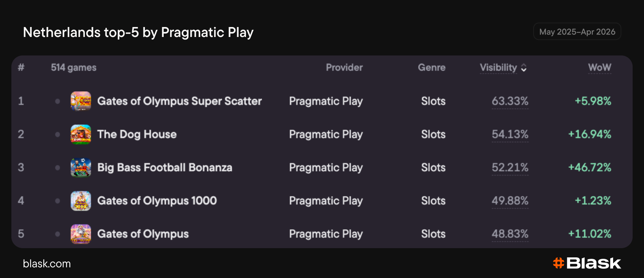644x278 pixels.
Task: Click the 63.33% visibility value
Action: click(510, 101)
